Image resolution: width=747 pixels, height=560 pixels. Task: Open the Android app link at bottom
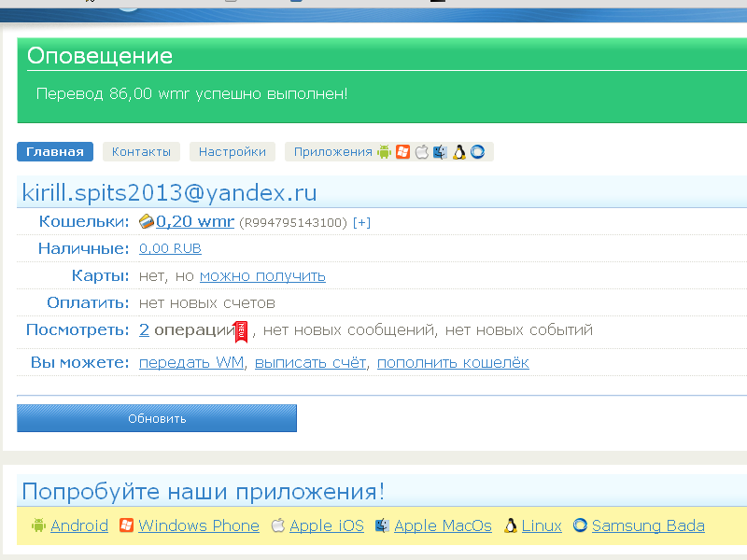[x=79, y=525]
